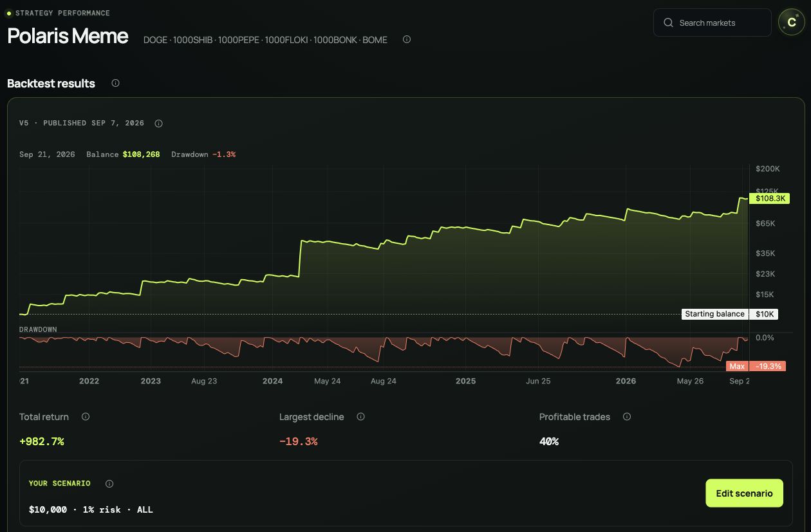
Task: Click the 40% profitable trades value
Action: point(549,441)
